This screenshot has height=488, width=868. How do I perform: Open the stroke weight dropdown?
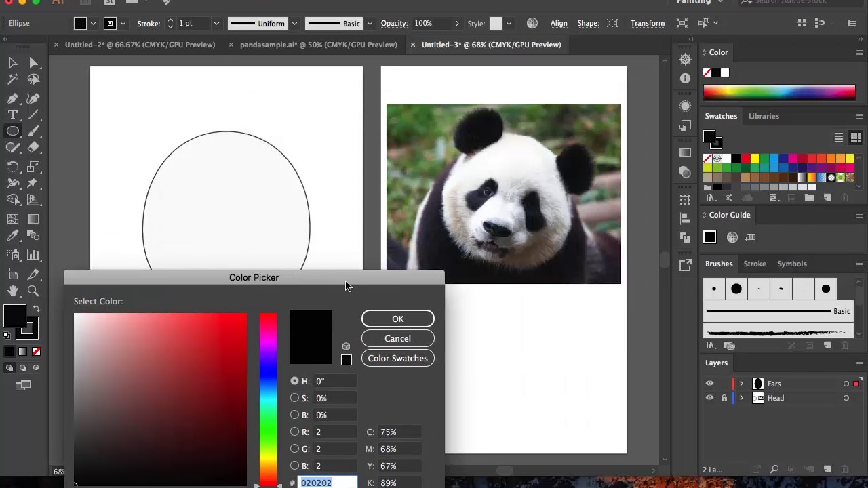click(216, 24)
